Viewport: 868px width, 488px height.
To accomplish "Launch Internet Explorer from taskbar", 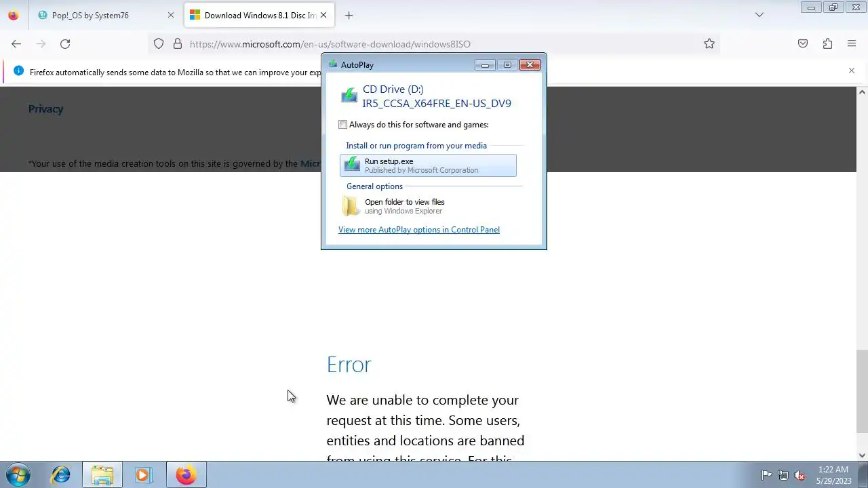I will (x=61, y=475).
